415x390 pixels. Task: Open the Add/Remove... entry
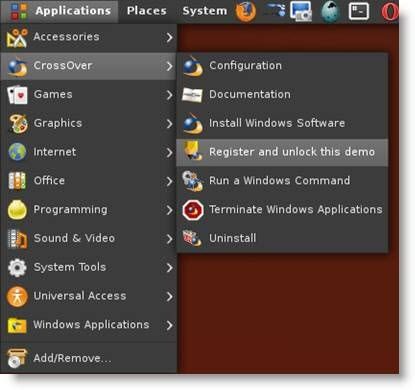pos(88,358)
